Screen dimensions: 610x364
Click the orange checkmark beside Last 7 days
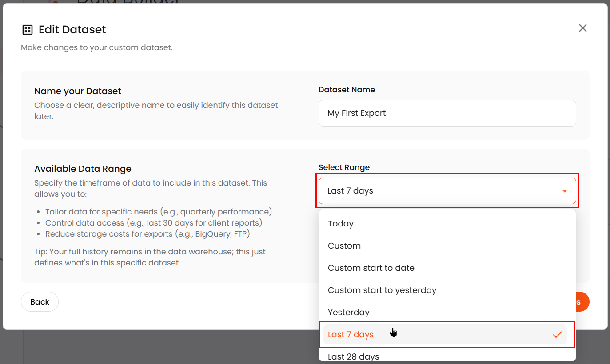click(x=557, y=335)
